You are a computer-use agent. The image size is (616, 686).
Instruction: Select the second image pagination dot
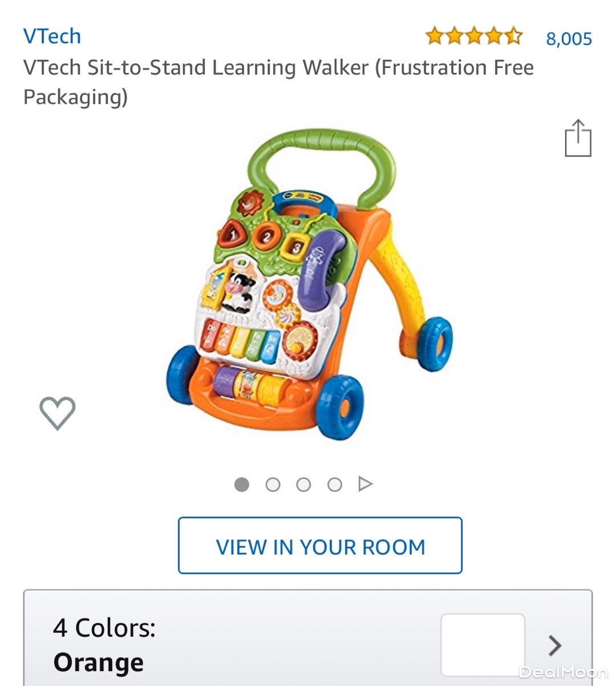click(x=273, y=485)
